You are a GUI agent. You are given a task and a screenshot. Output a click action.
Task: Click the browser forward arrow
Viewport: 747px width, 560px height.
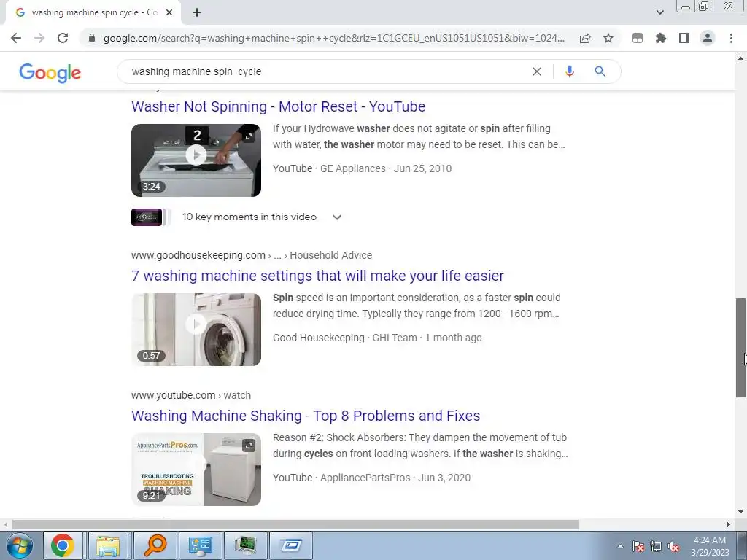click(x=39, y=38)
